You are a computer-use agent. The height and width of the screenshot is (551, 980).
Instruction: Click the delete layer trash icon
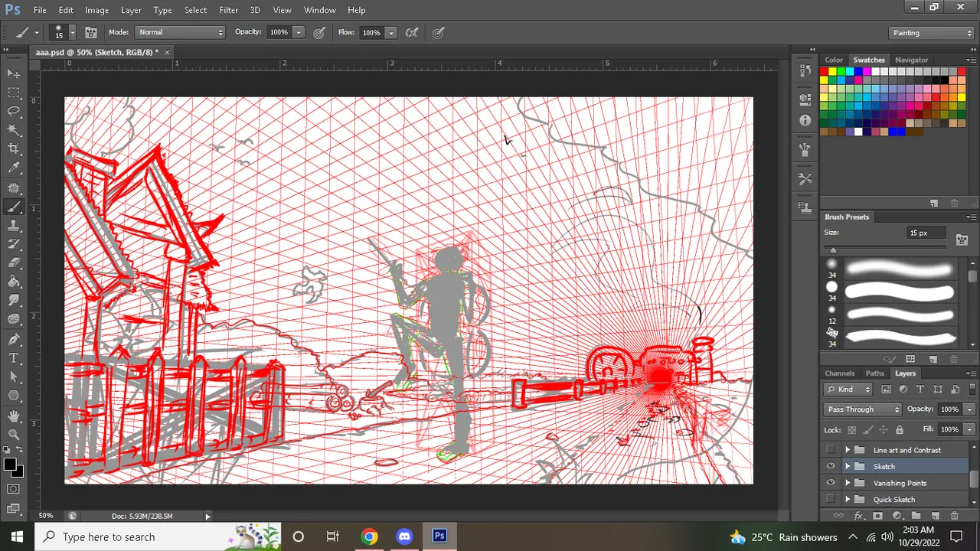[954, 516]
